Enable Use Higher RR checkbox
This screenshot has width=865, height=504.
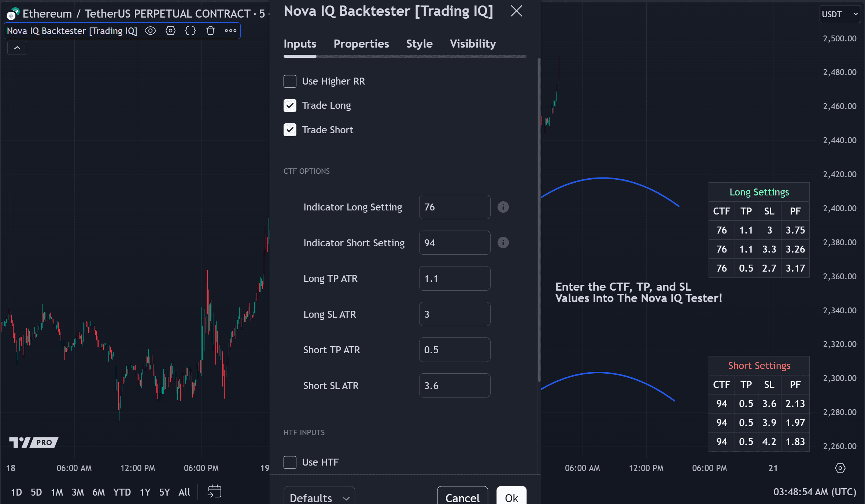[290, 81]
